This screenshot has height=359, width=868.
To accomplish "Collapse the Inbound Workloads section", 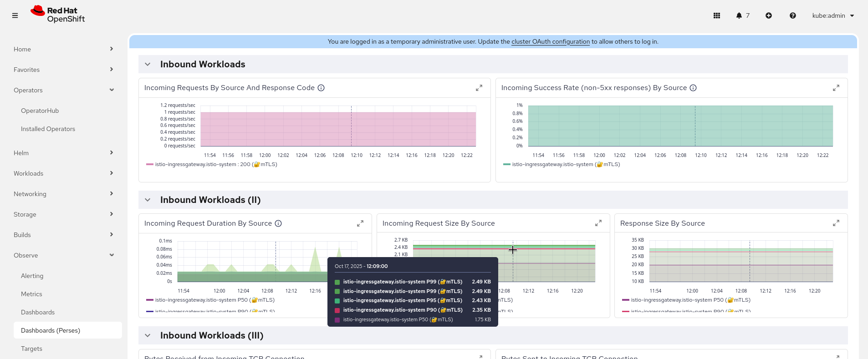I will point(148,64).
